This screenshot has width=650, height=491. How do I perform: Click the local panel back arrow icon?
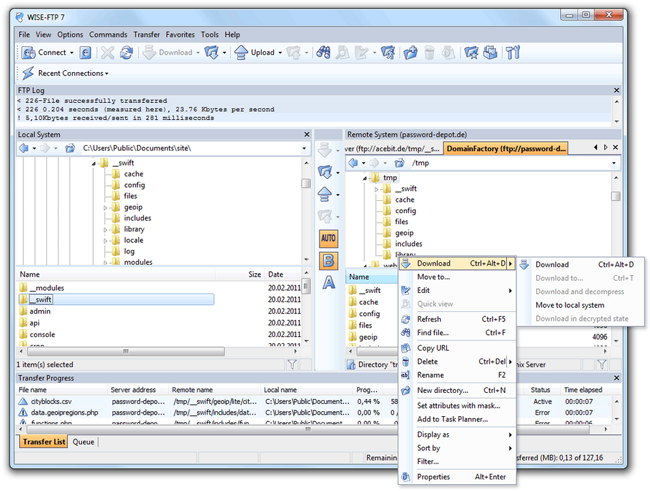[x=24, y=148]
